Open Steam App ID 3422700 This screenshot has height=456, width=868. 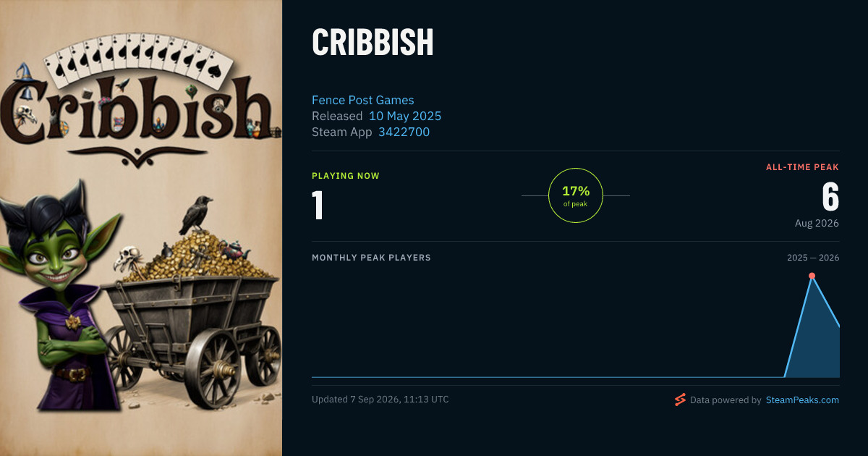coord(404,132)
